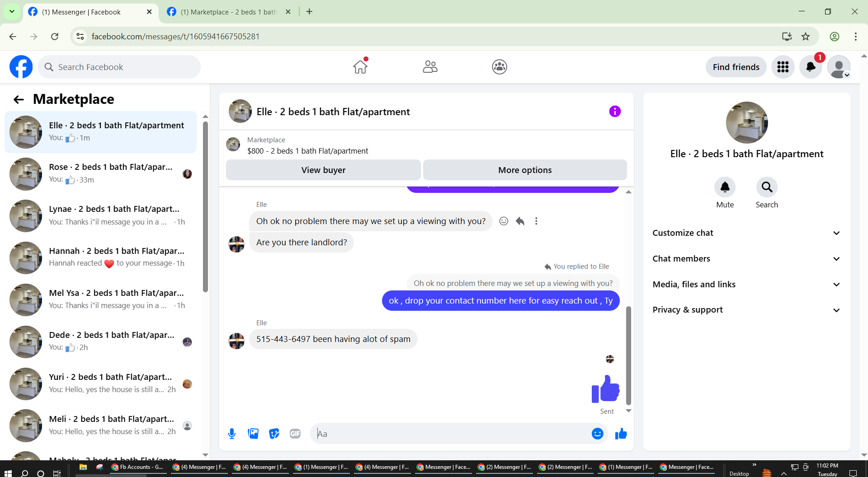868x477 pixels.
Task: Expand Privacy & support section
Action: (x=746, y=310)
